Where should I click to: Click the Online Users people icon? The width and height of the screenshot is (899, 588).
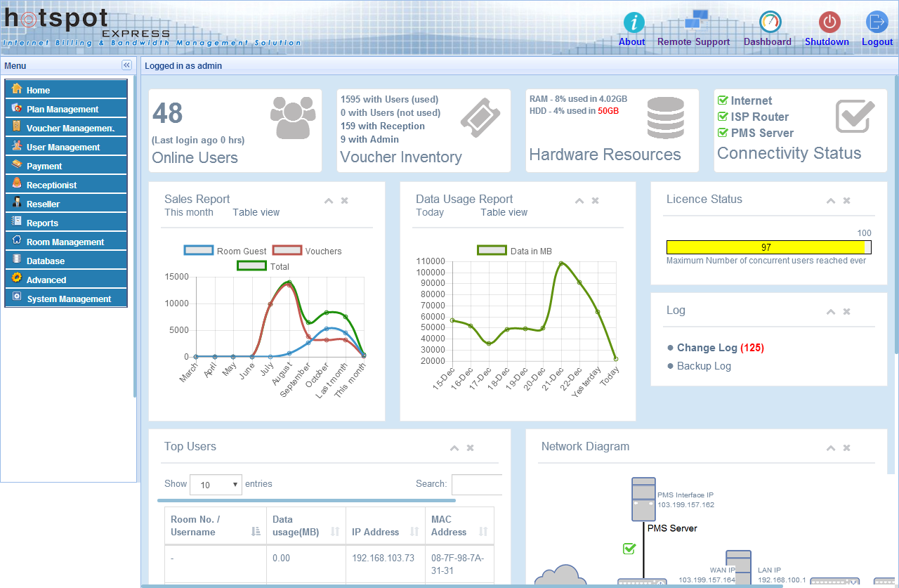[292, 117]
